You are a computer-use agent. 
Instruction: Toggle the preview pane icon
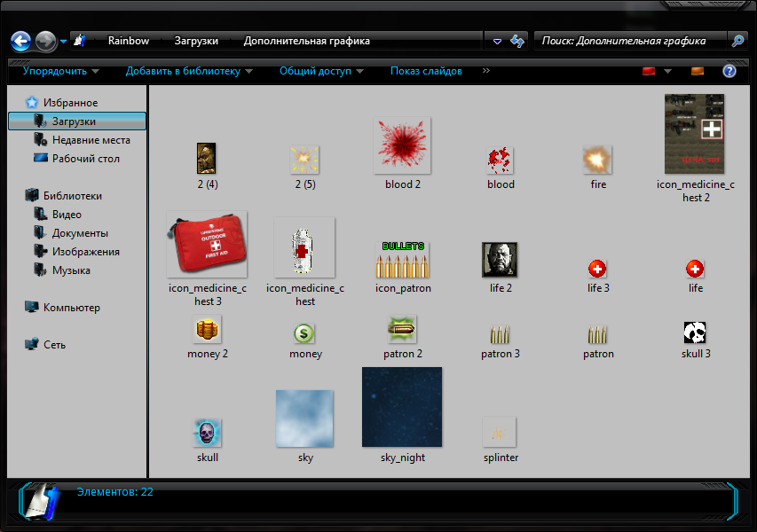pyautogui.click(x=698, y=71)
